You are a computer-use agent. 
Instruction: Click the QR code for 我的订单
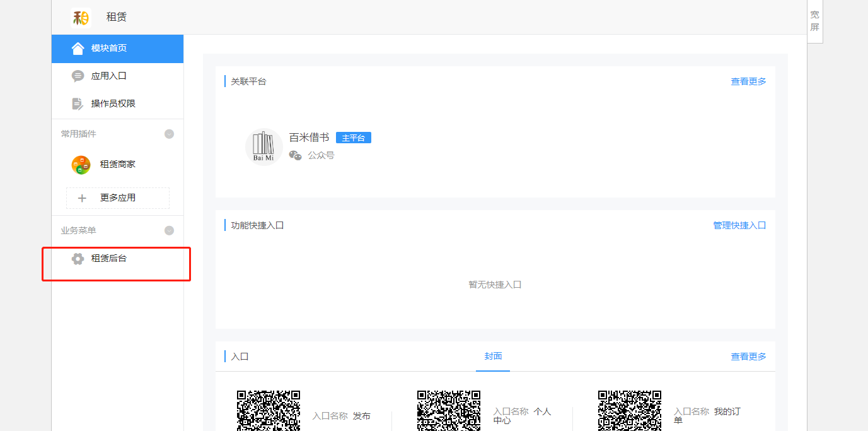(x=630, y=411)
